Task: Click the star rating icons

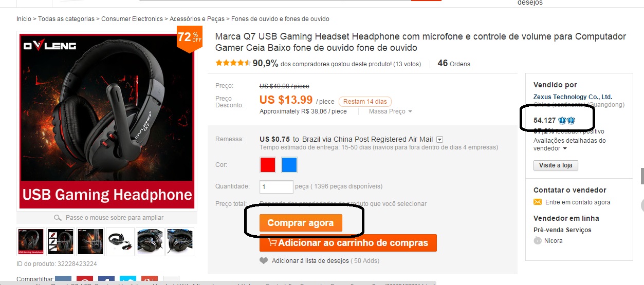Action: pyautogui.click(x=233, y=63)
